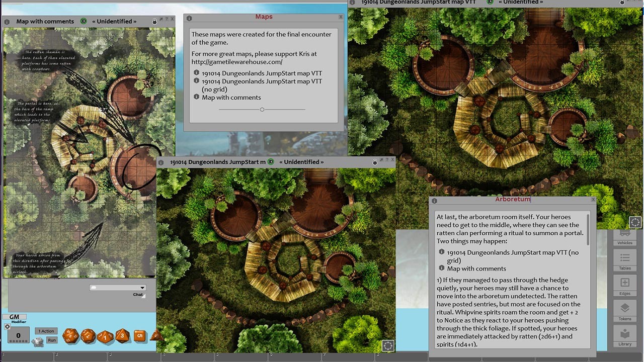Open the Library panel

624,334
